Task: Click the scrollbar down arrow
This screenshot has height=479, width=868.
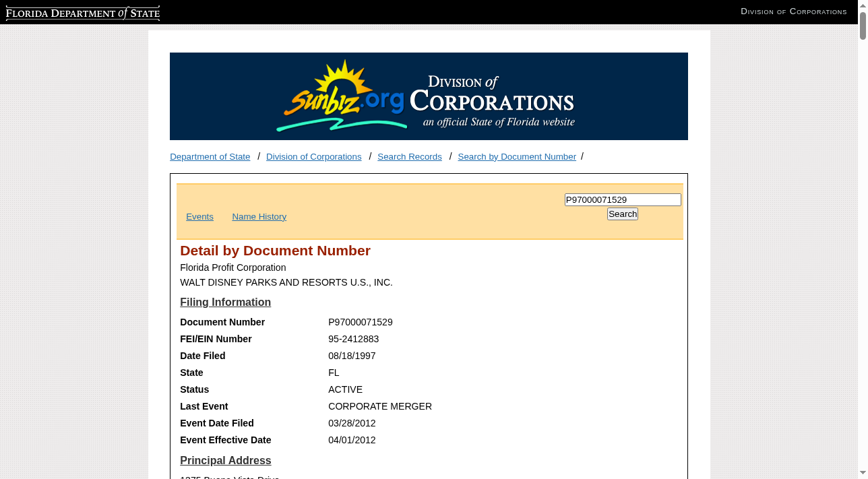Action: pos(863,473)
